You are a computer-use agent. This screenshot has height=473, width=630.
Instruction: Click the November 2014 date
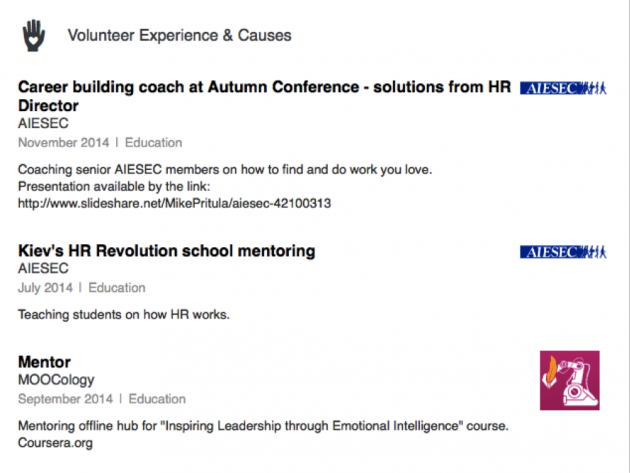(63, 143)
